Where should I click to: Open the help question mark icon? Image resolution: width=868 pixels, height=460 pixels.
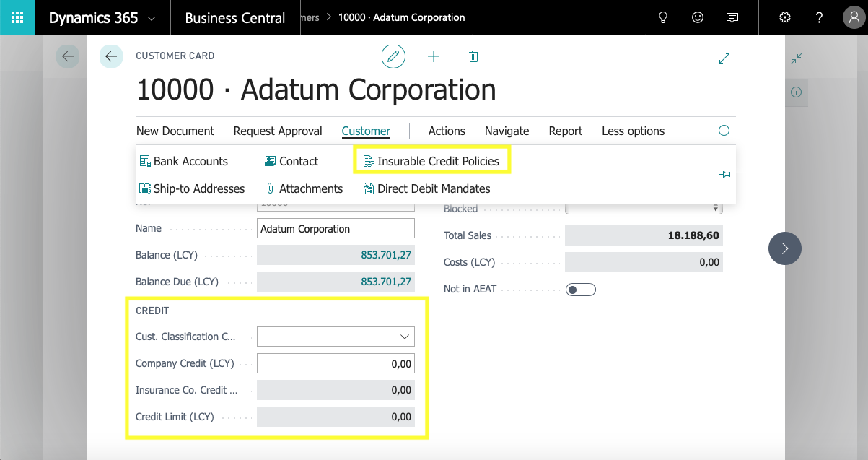click(819, 18)
